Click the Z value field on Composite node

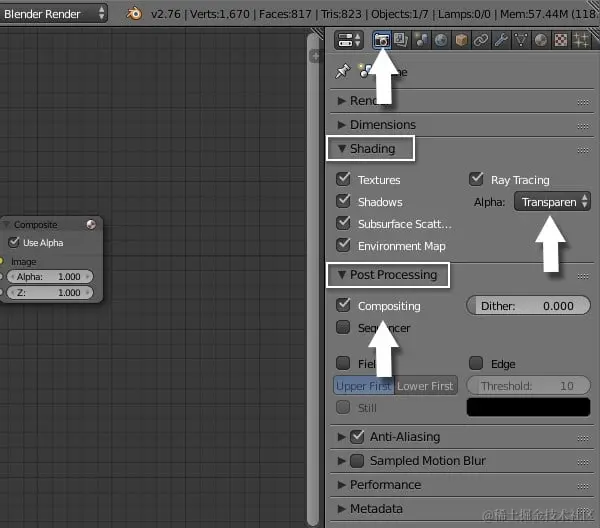click(50, 292)
